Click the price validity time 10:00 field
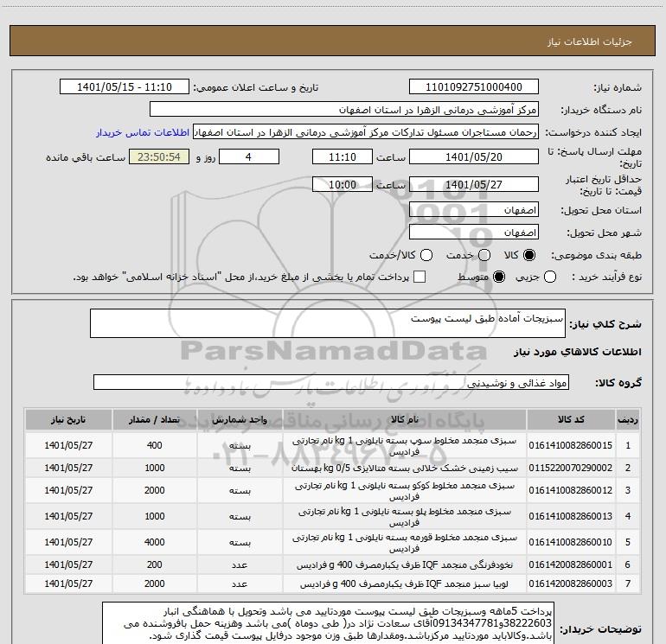666x644 pixels. coord(343,184)
